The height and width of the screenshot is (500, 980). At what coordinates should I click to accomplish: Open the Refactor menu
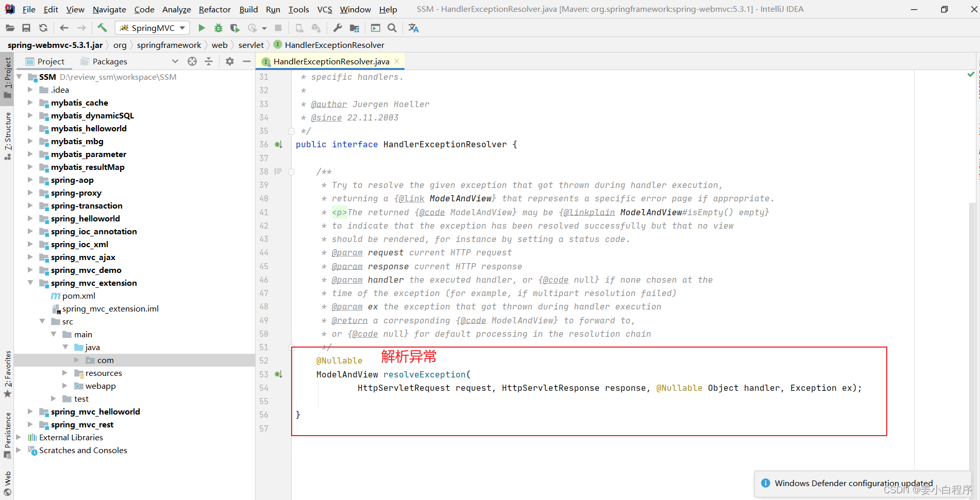pyautogui.click(x=214, y=9)
